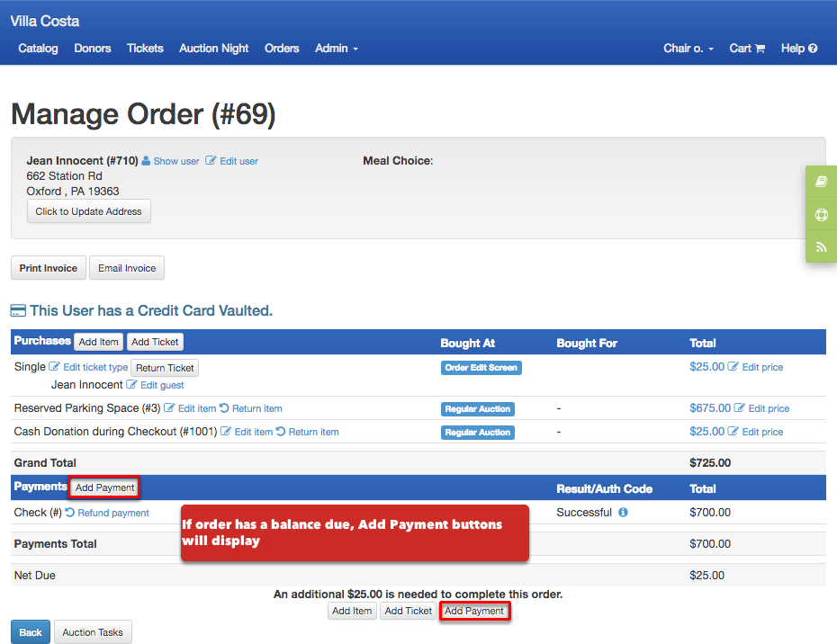Click the shopping cart icon in navbar

pos(760,49)
